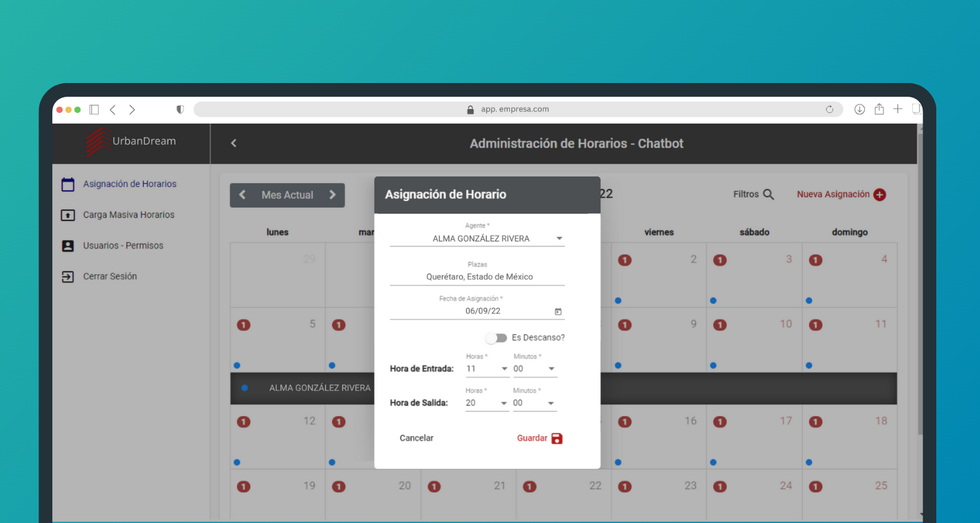Click the browser reload icon

click(830, 110)
